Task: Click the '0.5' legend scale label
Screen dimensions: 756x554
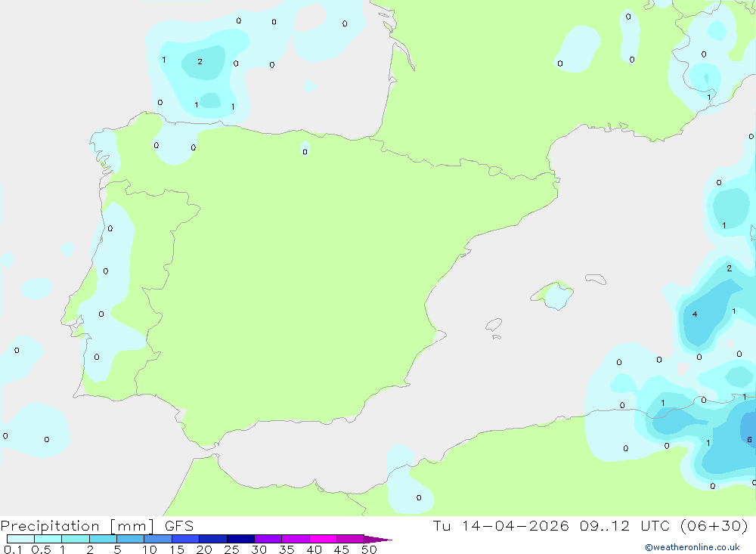Action: [41, 549]
